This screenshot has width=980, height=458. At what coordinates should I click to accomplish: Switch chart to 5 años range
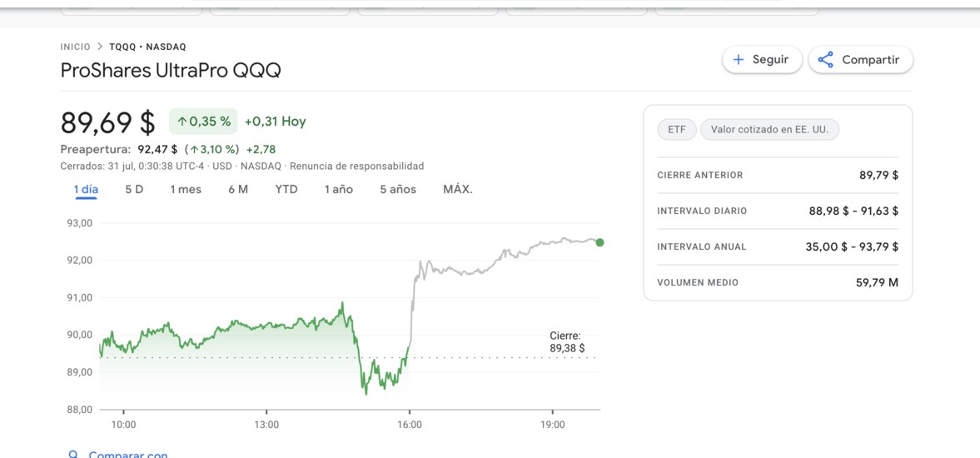pos(398,189)
